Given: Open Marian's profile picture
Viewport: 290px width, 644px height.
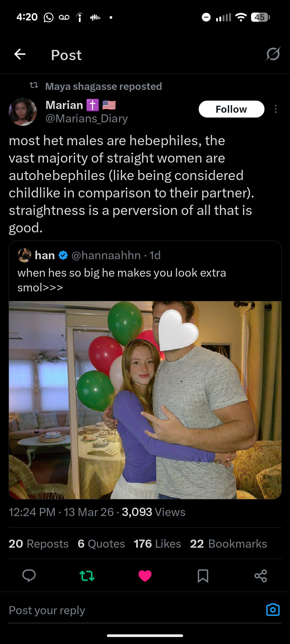Looking at the screenshot, I should point(23,112).
